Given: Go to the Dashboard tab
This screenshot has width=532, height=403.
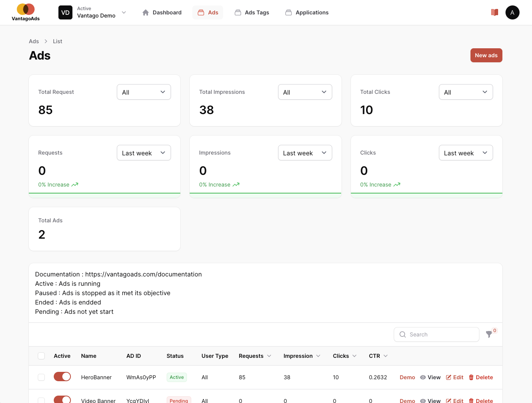Looking at the screenshot, I should pos(162,12).
